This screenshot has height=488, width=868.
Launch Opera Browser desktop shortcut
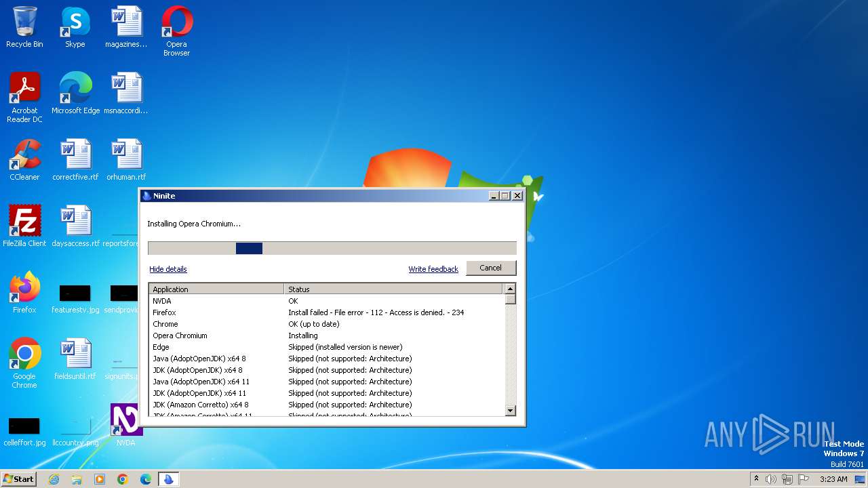pyautogui.click(x=176, y=31)
